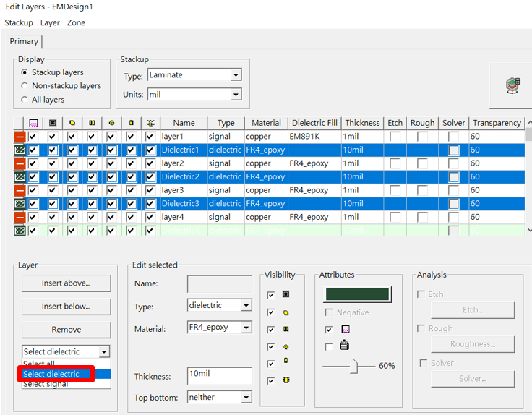The height and width of the screenshot is (415, 532).
Task: Click the fill pattern icon in Attributes
Action: point(346,329)
